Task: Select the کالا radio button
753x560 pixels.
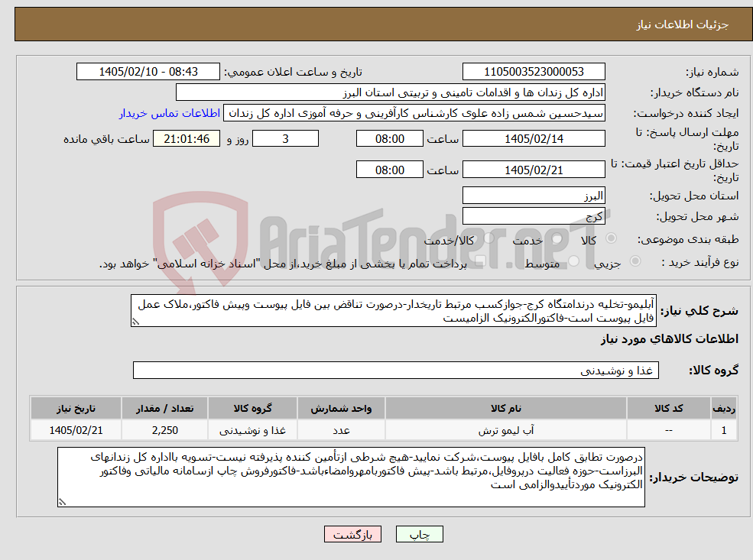Action: click(x=612, y=238)
